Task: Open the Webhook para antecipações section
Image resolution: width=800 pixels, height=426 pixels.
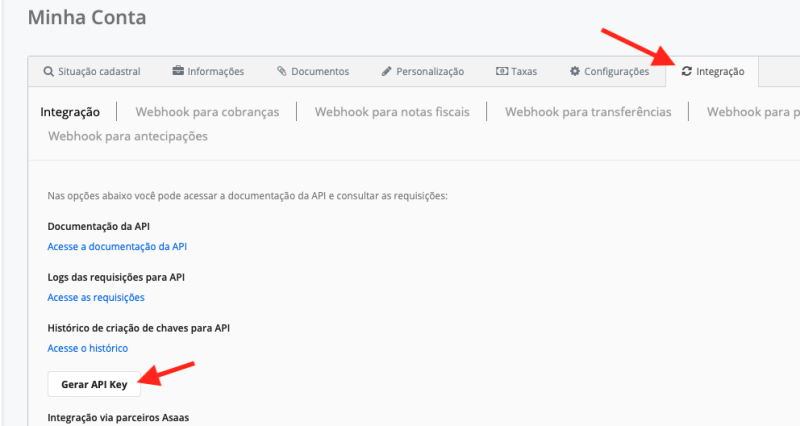Action: click(x=128, y=136)
